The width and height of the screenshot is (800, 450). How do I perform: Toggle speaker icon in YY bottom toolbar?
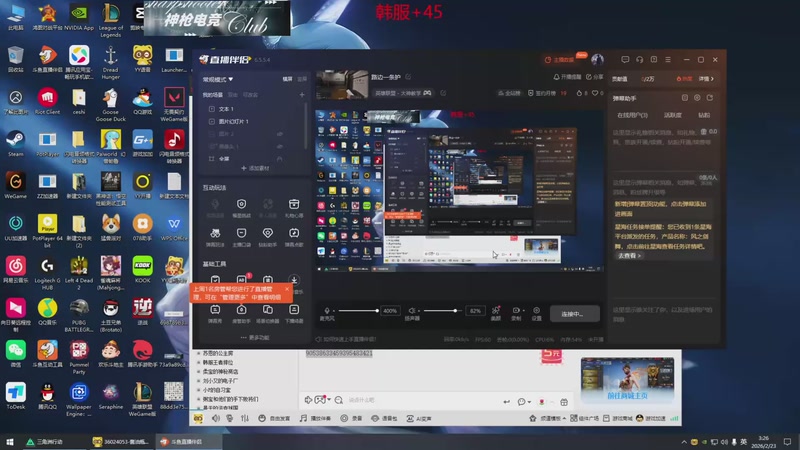(216, 418)
